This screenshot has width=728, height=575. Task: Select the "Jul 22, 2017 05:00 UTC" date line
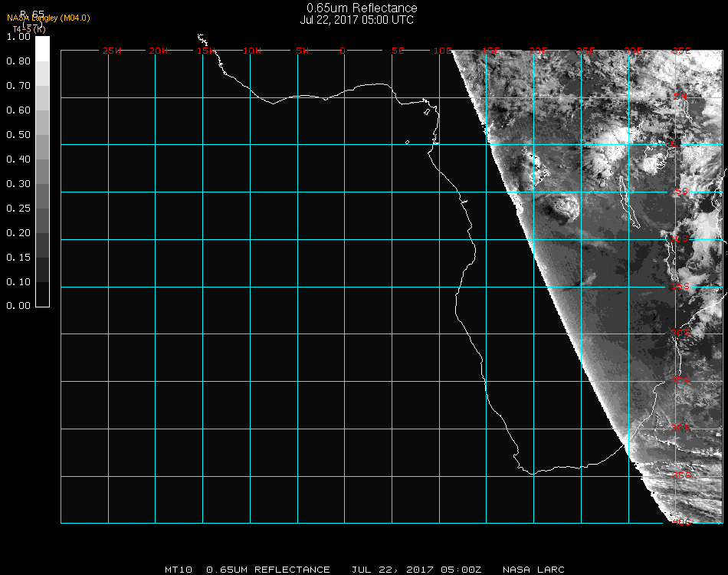click(356, 20)
